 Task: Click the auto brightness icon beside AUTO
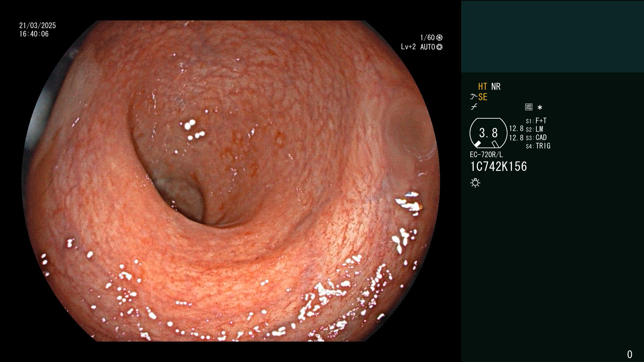tap(439, 47)
